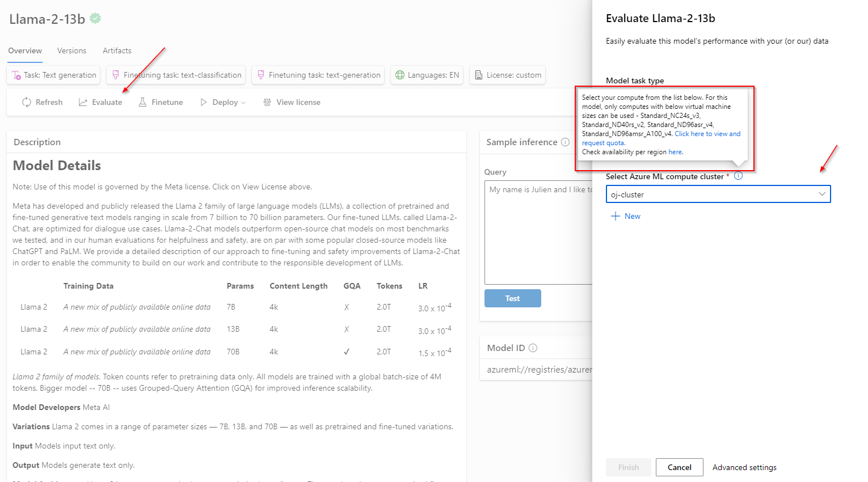This screenshot has width=868, height=482.
Task: Click the Content Length column header
Action: (298, 286)
